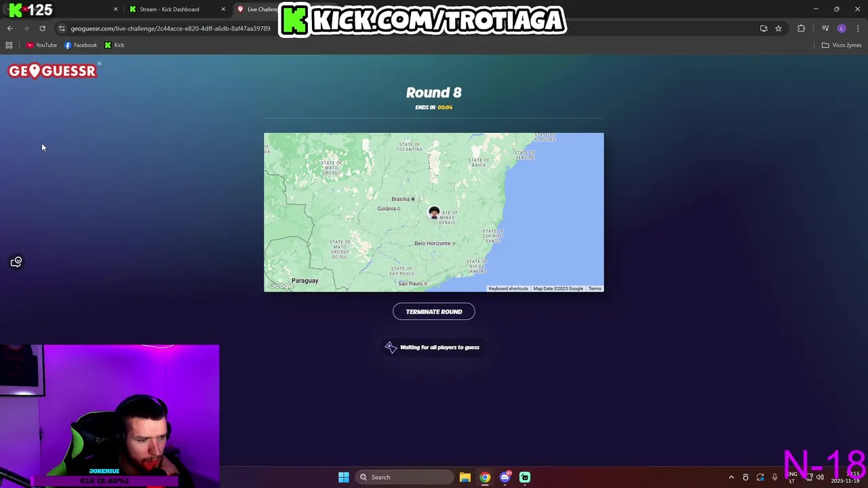
Task: Click the circular tray icon beside hidden-icons arrow
Action: click(745, 477)
